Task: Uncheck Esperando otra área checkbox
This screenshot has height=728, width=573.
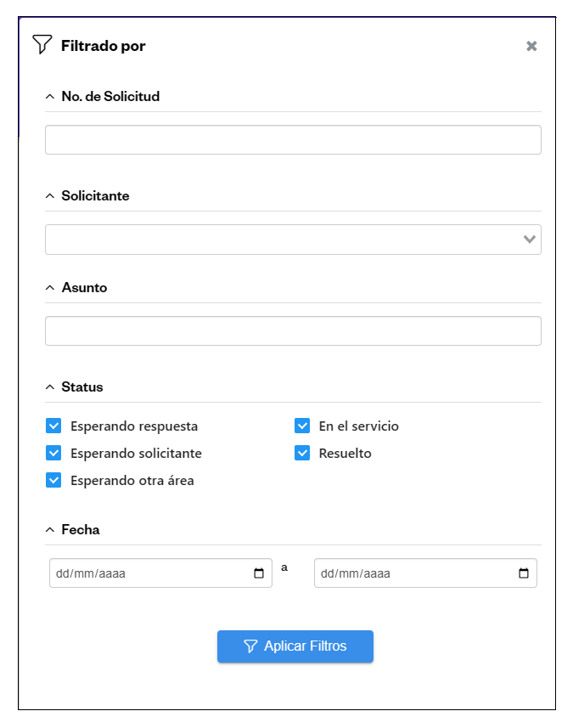Action: pyautogui.click(x=53, y=480)
